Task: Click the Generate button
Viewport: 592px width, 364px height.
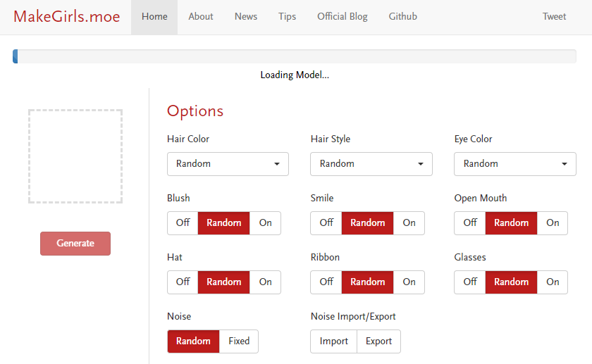Action: point(75,244)
